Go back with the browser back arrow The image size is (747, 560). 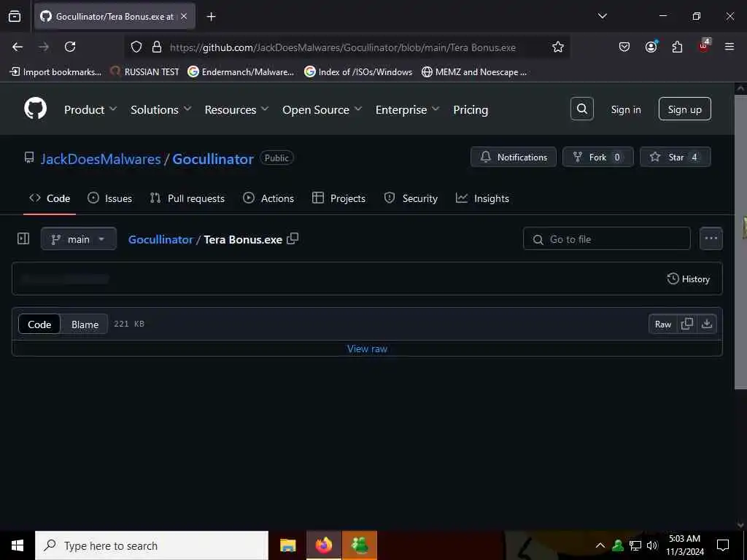(18, 47)
